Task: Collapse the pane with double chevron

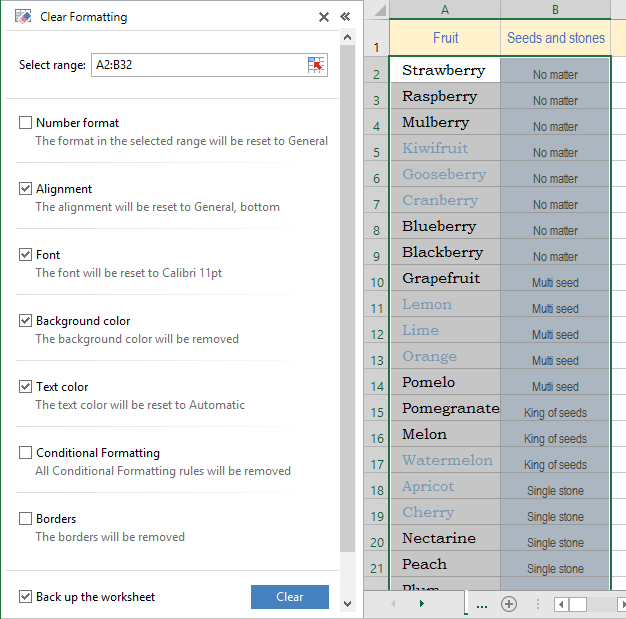Action: 345,17
